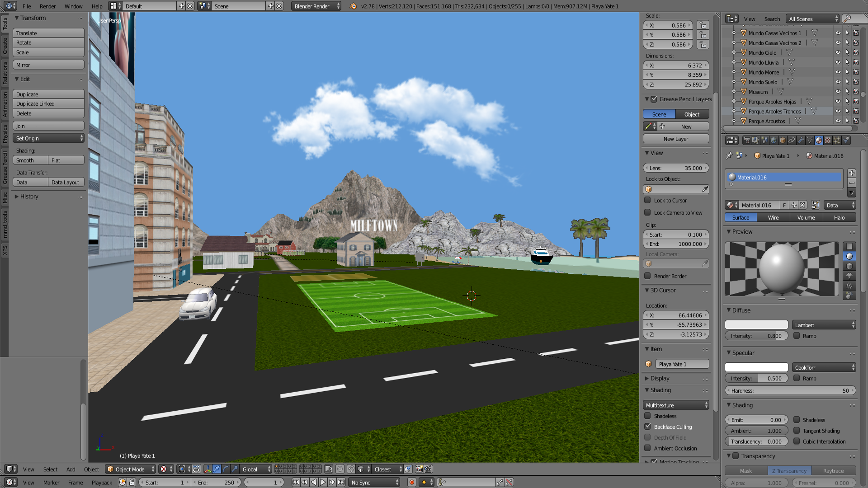Viewport: 868px width, 488px height.
Task: Disable the Backface Culling checkbox
Action: point(647,427)
